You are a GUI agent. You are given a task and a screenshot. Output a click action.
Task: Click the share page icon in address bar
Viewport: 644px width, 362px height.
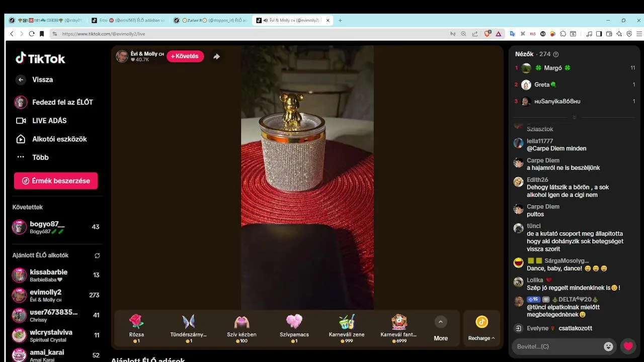click(x=475, y=34)
